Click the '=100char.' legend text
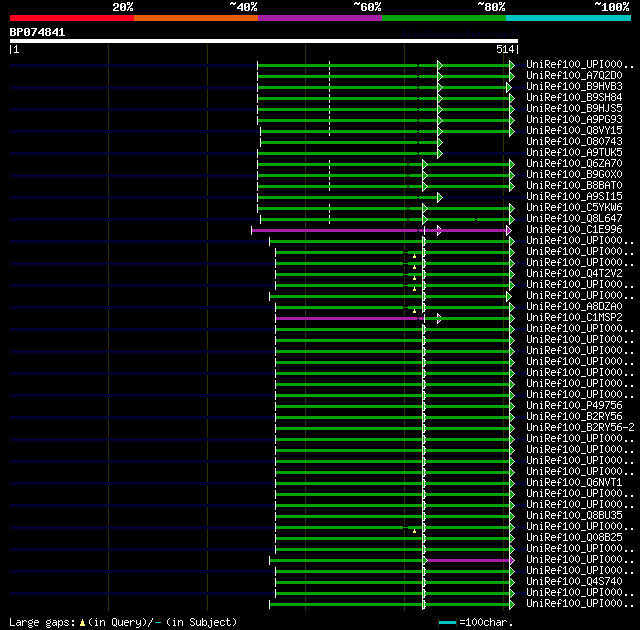The width and height of the screenshot is (640, 630). click(x=486, y=623)
